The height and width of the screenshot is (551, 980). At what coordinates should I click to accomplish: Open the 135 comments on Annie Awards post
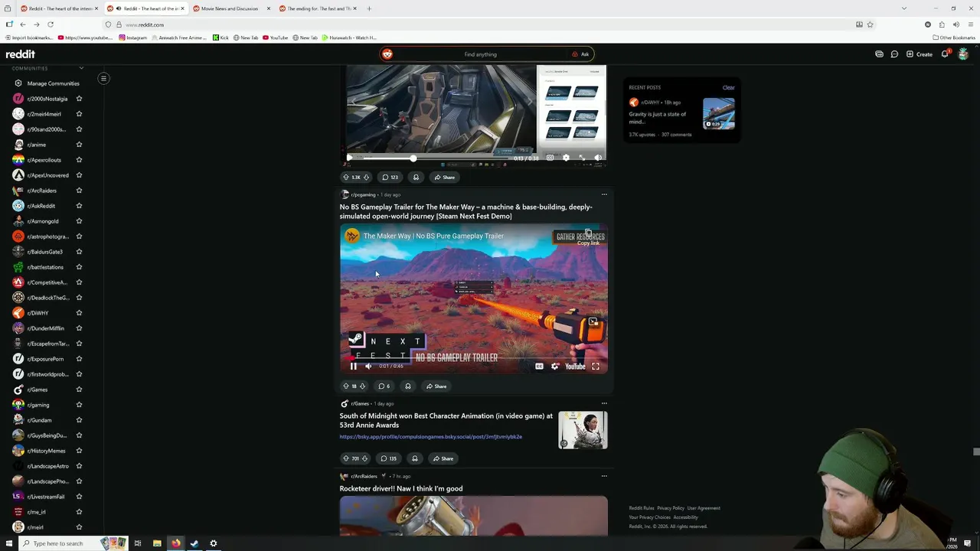pos(389,459)
